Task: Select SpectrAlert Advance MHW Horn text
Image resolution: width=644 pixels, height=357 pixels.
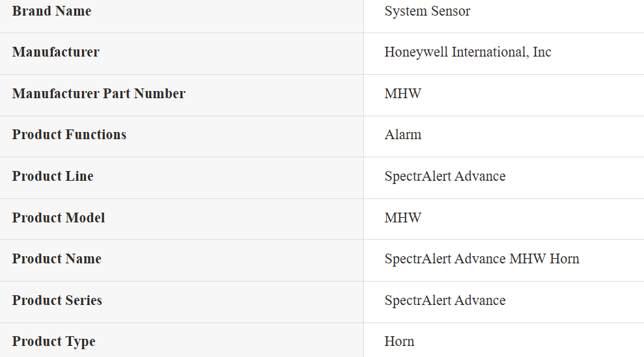Action: coord(482,259)
